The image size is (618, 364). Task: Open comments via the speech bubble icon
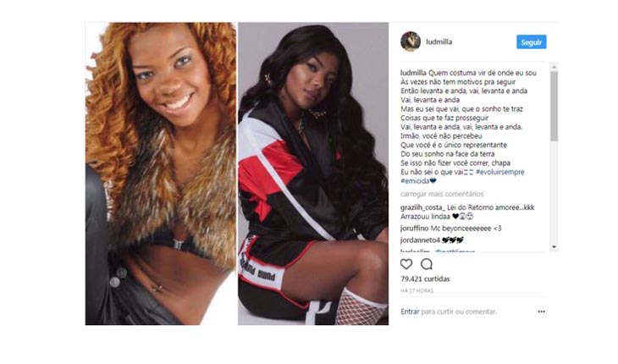tap(427, 264)
